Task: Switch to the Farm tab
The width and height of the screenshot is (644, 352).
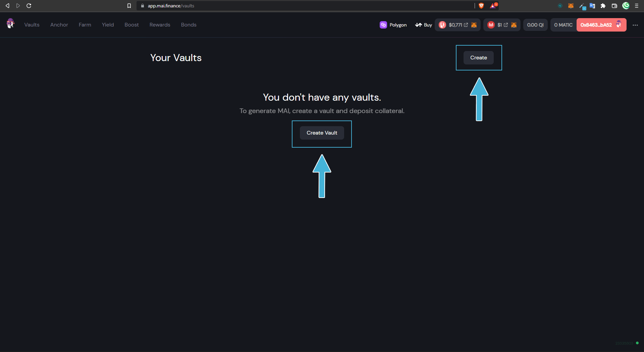Action: pyautogui.click(x=85, y=25)
